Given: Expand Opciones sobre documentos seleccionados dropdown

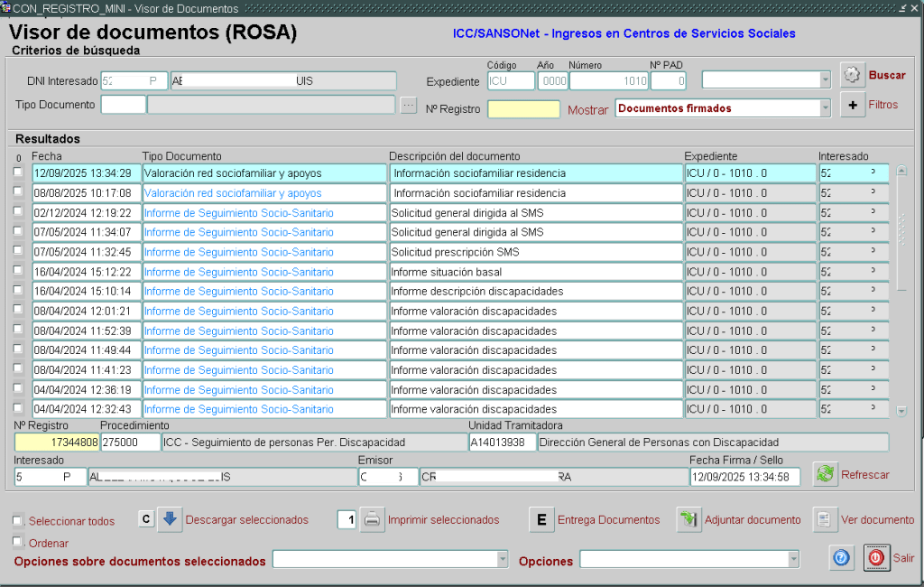Looking at the screenshot, I should click(x=503, y=561).
